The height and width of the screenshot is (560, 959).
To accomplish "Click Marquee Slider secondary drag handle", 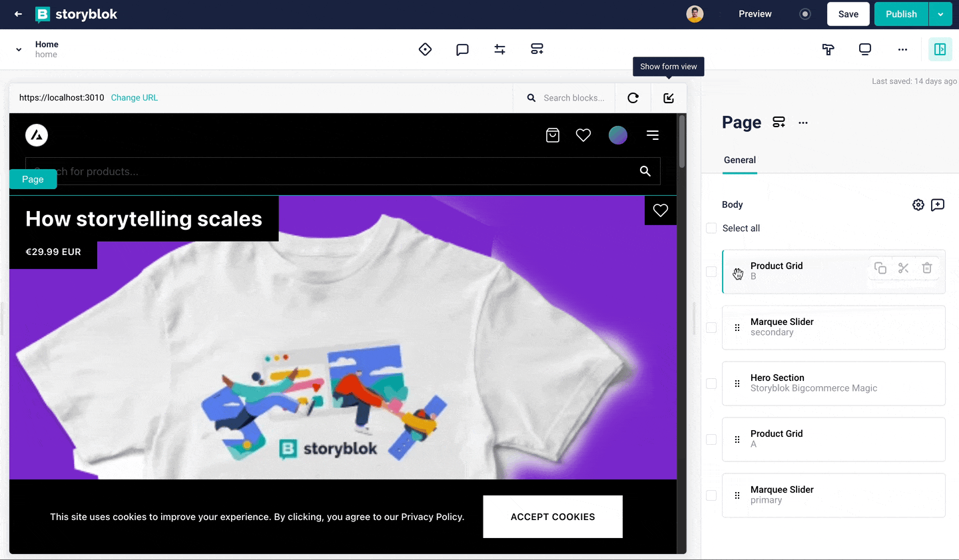I will (737, 328).
